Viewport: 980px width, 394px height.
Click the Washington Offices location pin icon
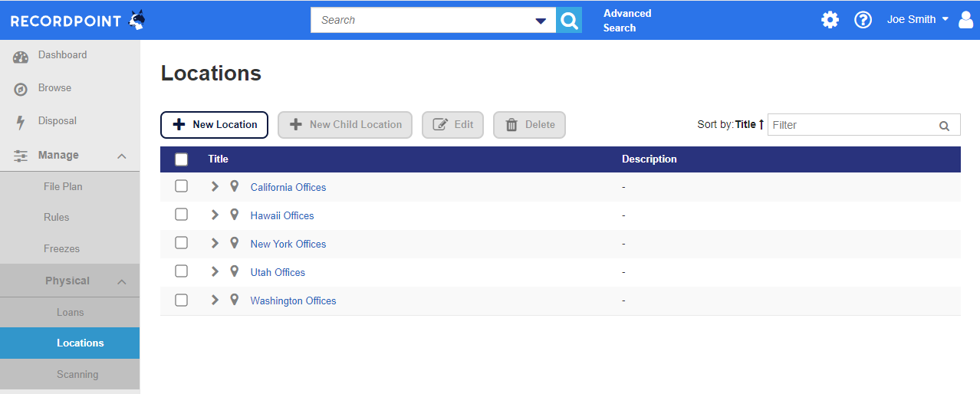coord(235,300)
